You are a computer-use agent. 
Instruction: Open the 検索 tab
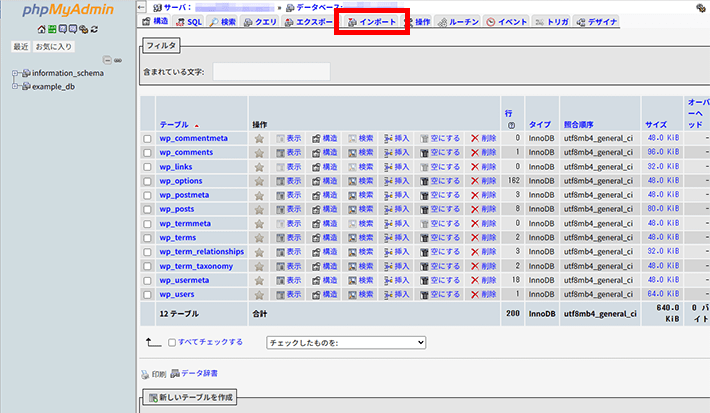[223, 22]
